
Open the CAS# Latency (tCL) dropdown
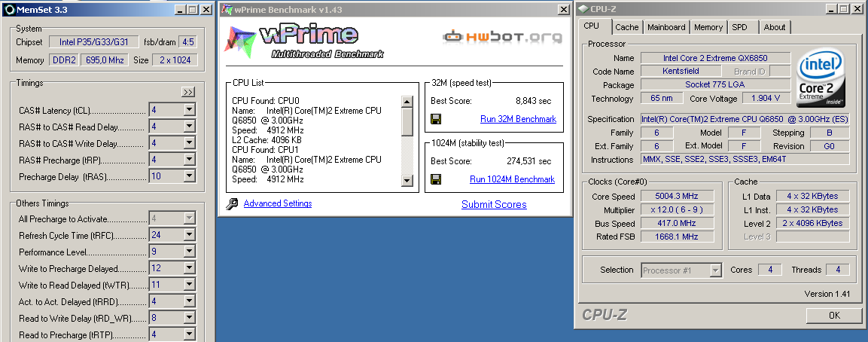tap(189, 110)
